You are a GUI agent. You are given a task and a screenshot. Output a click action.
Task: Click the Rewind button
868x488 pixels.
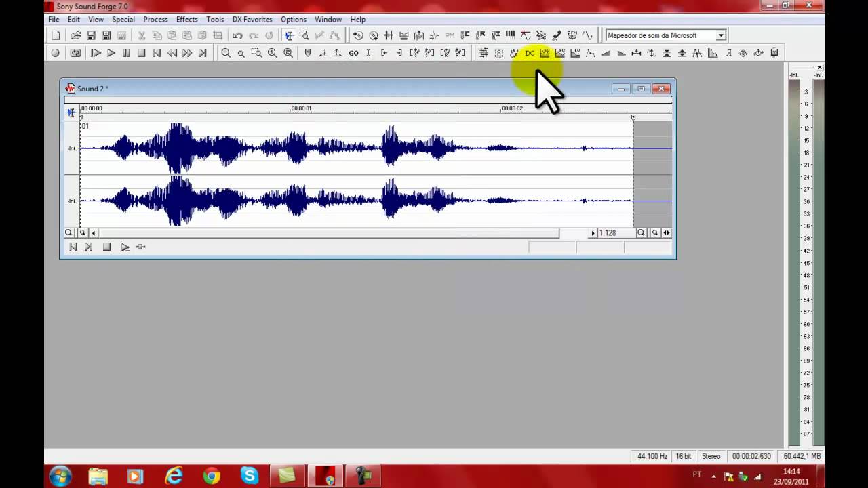(x=172, y=53)
